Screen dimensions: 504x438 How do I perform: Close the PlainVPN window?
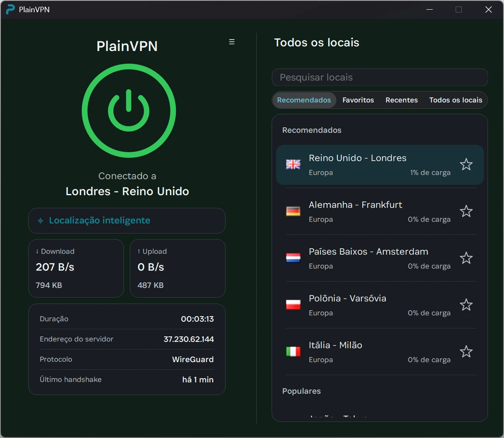pos(488,10)
